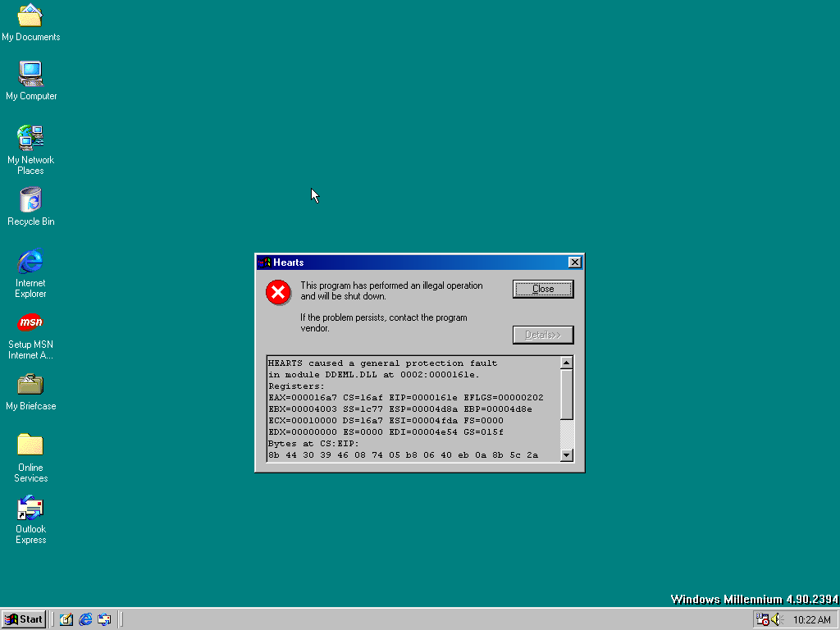Click the scroll up arrow in error details
This screenshot has width=840, height=630.
click(566, 363)
